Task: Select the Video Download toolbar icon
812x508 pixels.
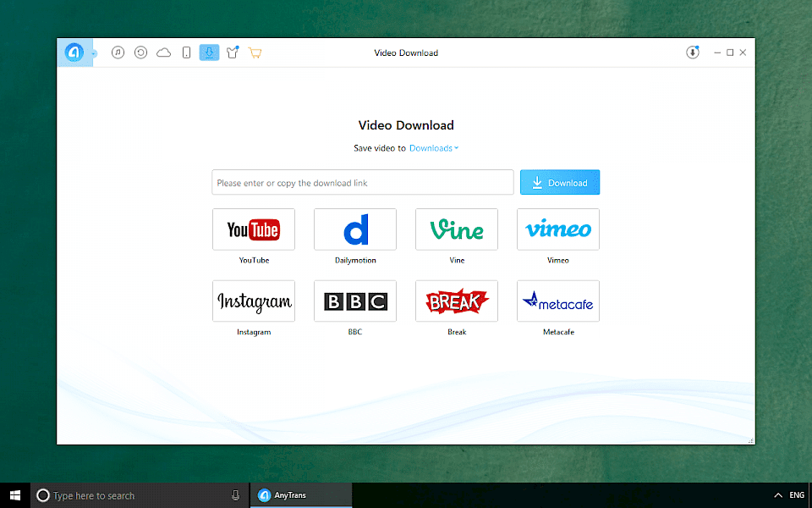Action: (209, 52)
